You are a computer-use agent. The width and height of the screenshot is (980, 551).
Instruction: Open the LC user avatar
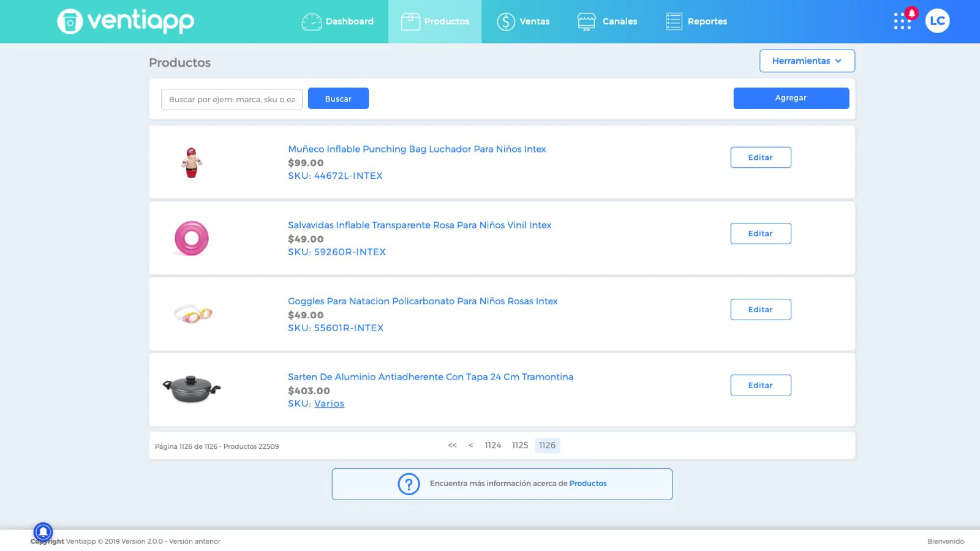(x=937, y=21)
